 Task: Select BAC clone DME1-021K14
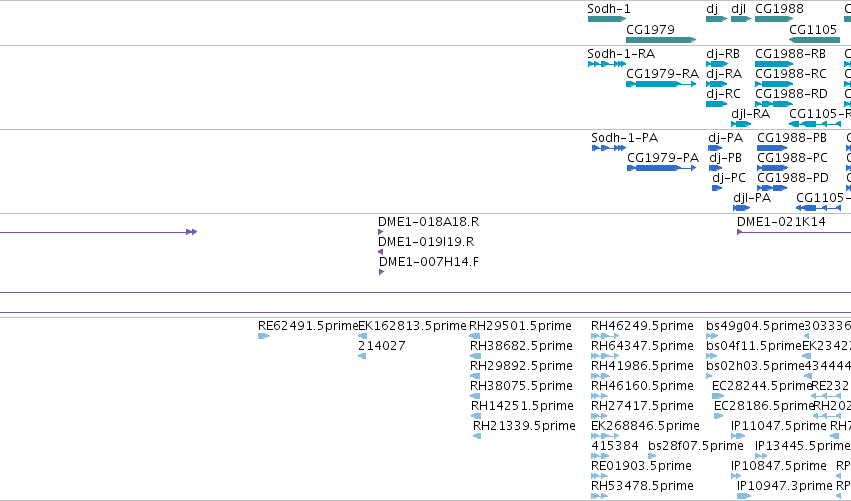point(793,232)
